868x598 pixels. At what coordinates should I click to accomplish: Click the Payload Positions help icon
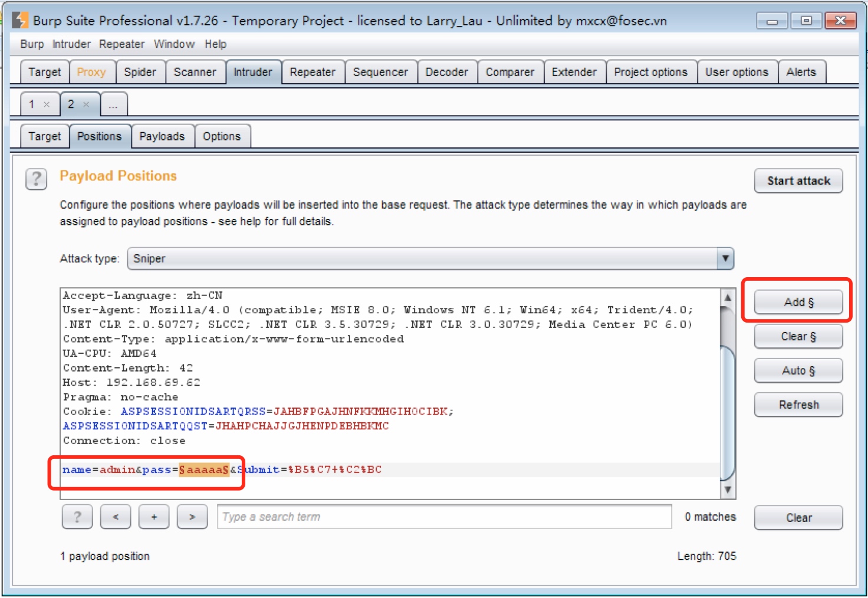point(36,179)
